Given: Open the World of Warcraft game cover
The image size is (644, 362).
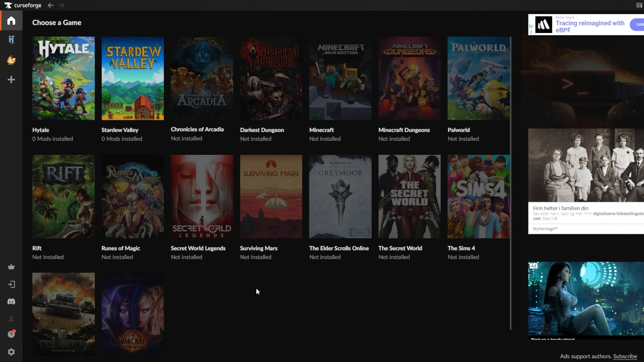Looking at the screenshot, I should coord(132,314).
